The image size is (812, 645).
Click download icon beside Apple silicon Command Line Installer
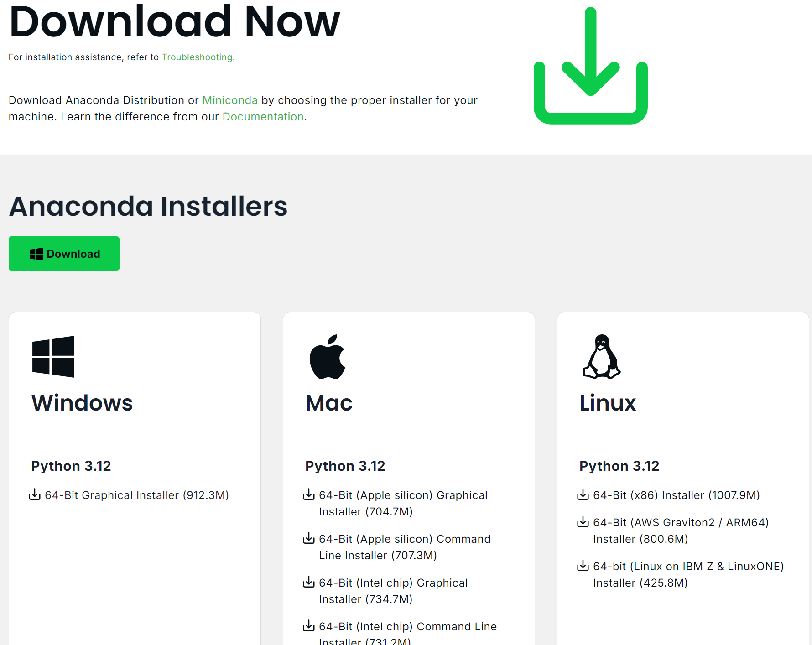pos(309,538)
